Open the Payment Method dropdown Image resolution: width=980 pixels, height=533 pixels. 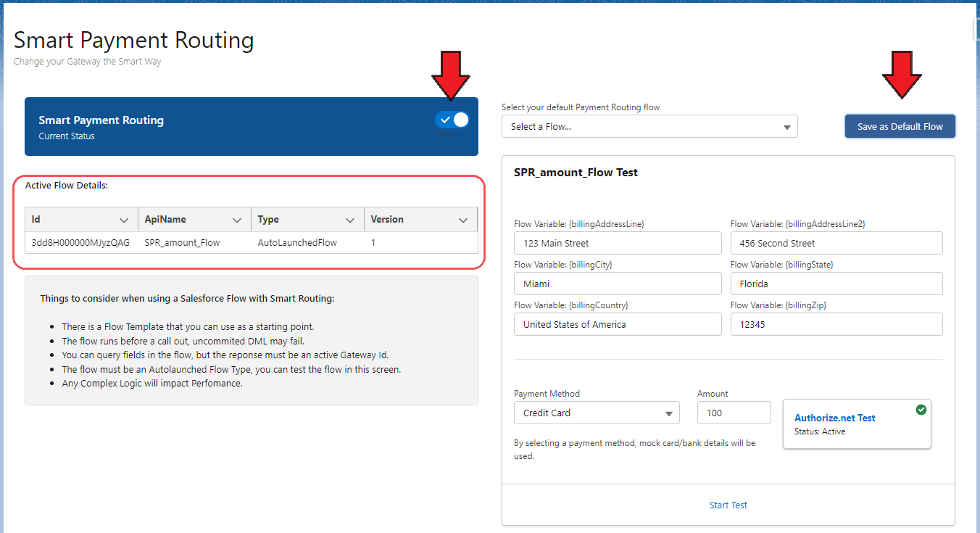click(597, 413)
